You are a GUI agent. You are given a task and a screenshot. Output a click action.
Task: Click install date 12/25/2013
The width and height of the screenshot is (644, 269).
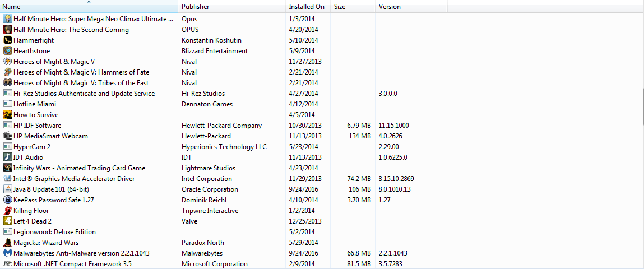point(305,221)
